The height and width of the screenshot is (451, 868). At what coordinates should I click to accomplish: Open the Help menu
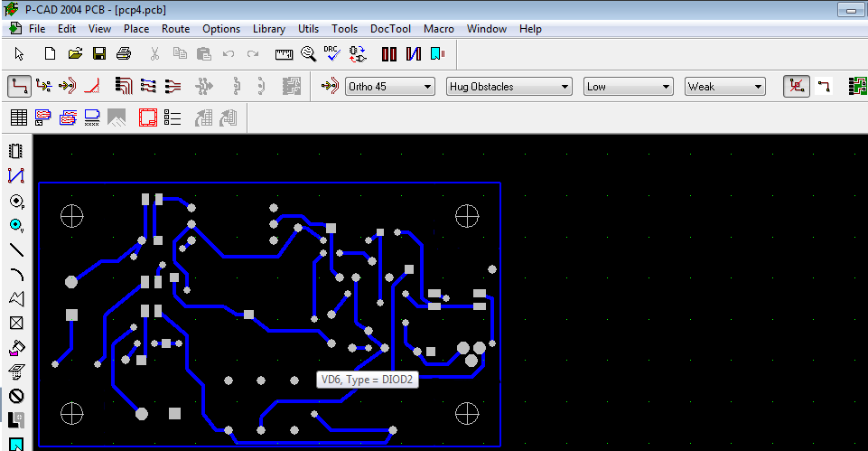[530, 29]
